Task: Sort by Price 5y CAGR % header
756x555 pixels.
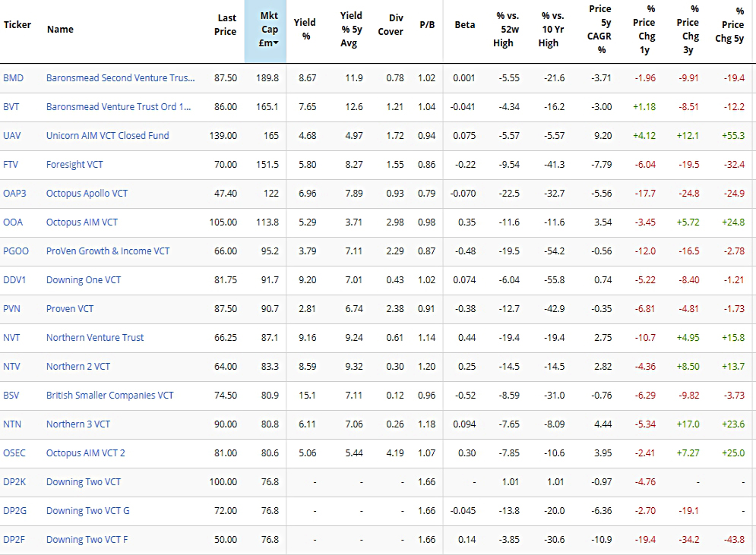Action: [x=599, y=30]
